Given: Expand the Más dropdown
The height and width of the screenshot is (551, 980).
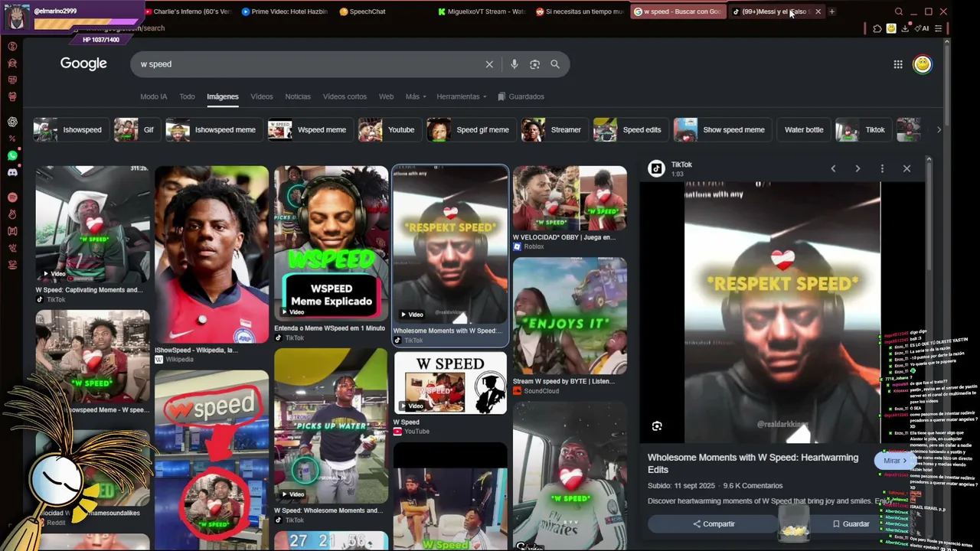Looking at the screenshot, I should (x=416, y=96).
